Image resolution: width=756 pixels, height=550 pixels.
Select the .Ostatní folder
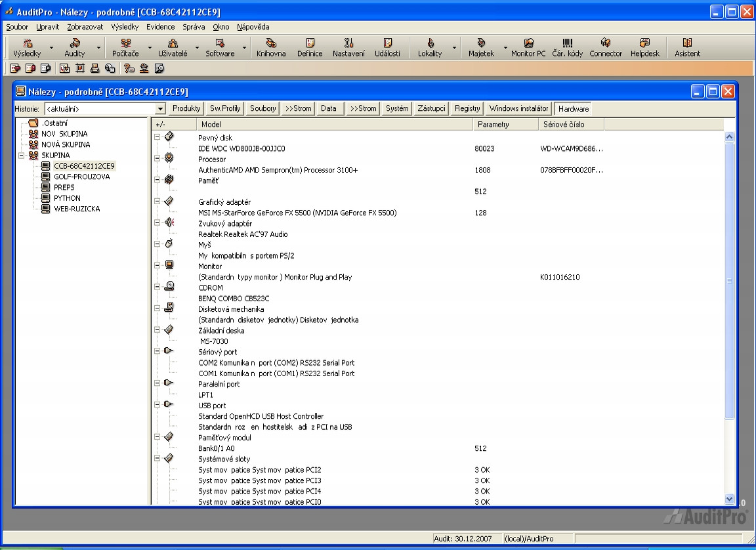pyautogui.click(x=54, y=123)
